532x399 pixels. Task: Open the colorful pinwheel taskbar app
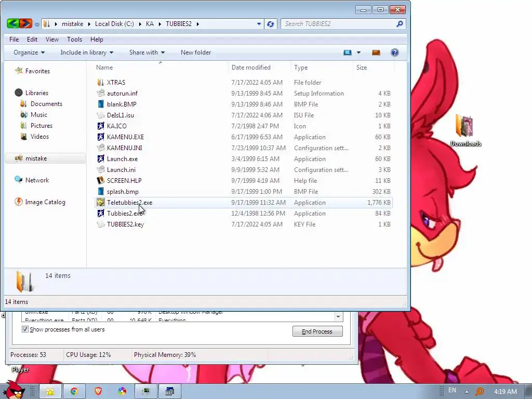[x=122, y=392]
